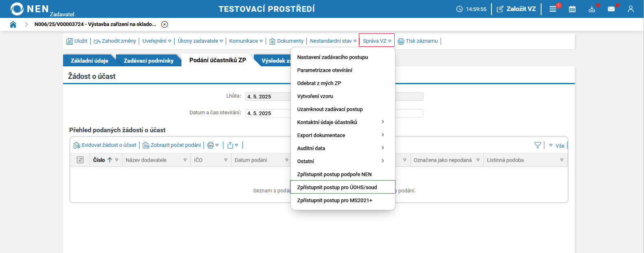The image size is (644, 253).
Task: Expand Kontaktní údaje účastníků submenu
Action: (x=343, y=122)
